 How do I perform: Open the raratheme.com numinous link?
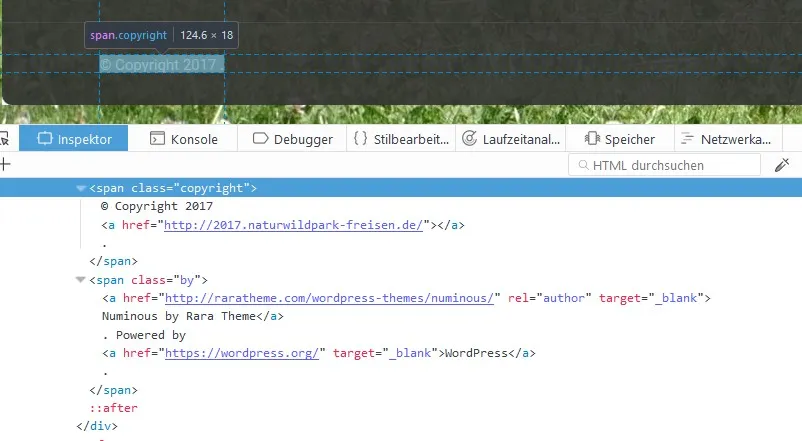pos(329,298)
